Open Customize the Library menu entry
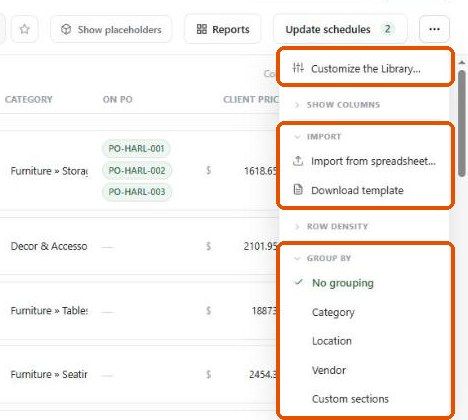The image size is (468, 420). point(366,68)
